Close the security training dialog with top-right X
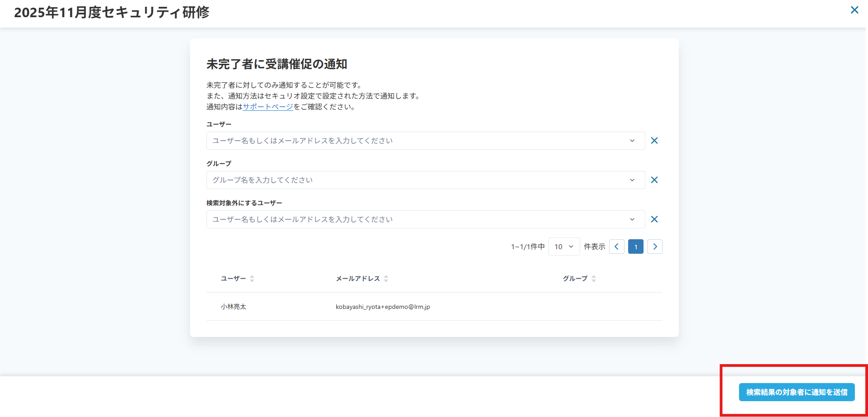Viewport: 868px width, 417px height. coord(854,10)
